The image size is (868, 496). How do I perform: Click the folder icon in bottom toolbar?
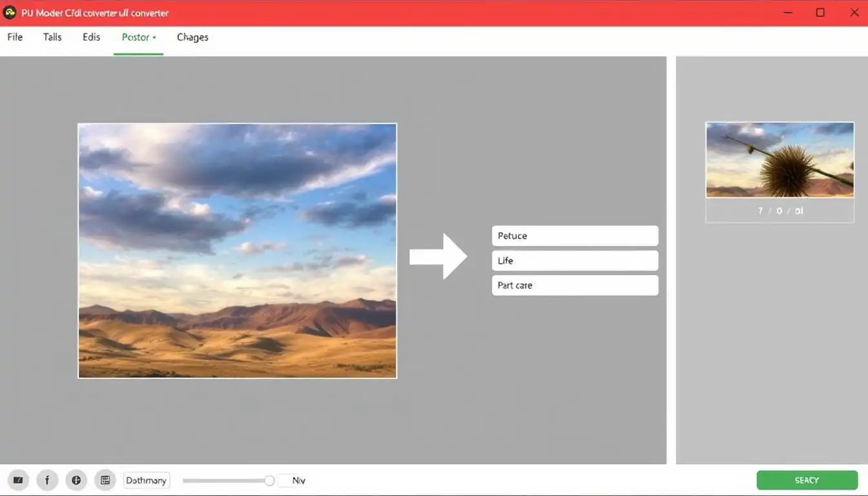[18, 480]
